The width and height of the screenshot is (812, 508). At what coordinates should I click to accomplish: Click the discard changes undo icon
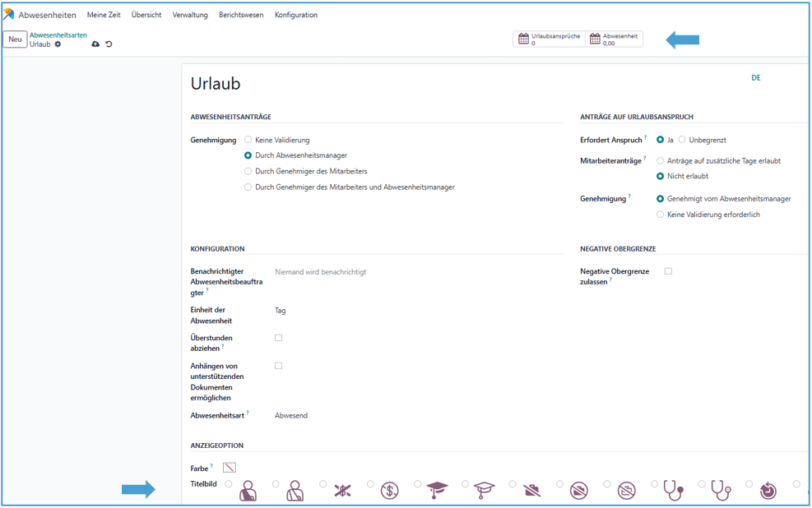pos(109,44)
